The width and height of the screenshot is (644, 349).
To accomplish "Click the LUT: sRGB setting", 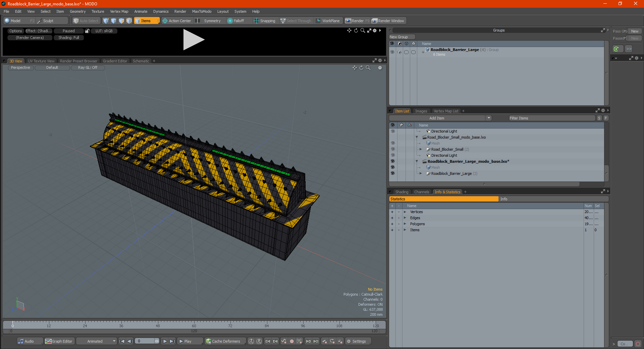I will (x=104, y=31).
